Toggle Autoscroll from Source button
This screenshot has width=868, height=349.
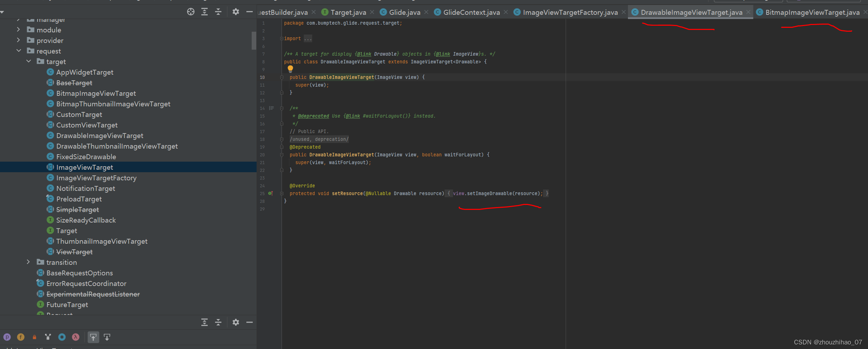(107, 337)
